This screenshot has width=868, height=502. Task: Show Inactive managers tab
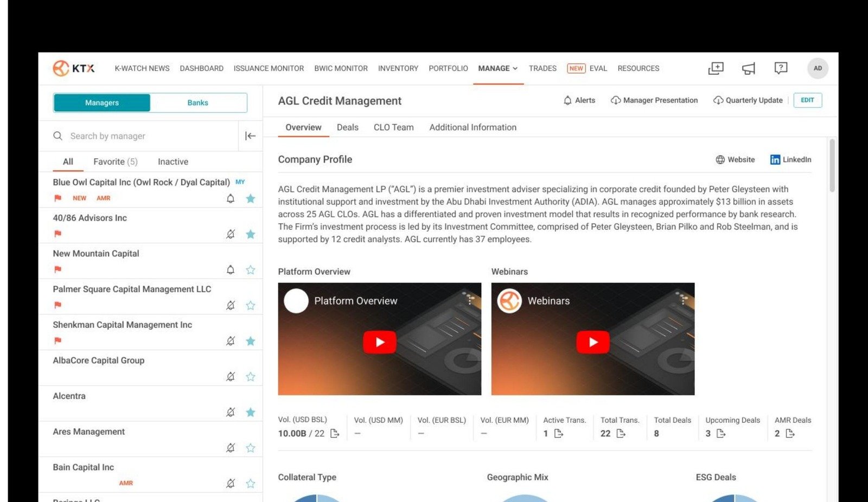click(173, 162)
